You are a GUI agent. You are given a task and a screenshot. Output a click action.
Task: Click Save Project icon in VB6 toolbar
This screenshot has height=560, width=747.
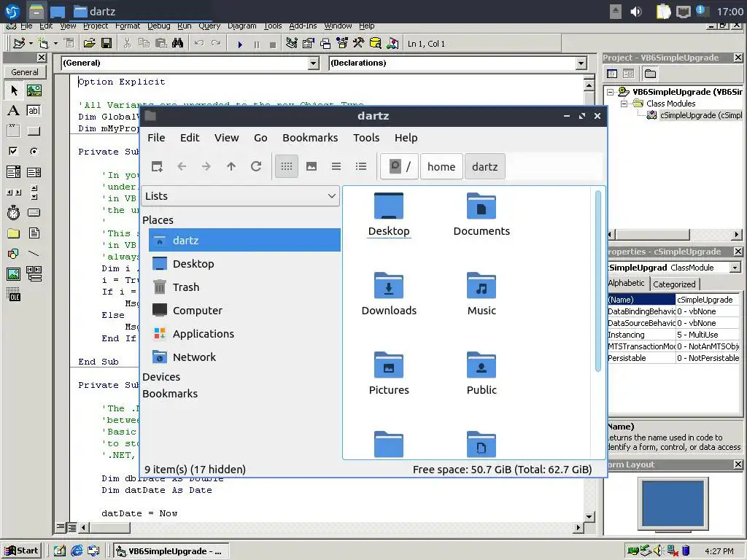click(107, 43)
